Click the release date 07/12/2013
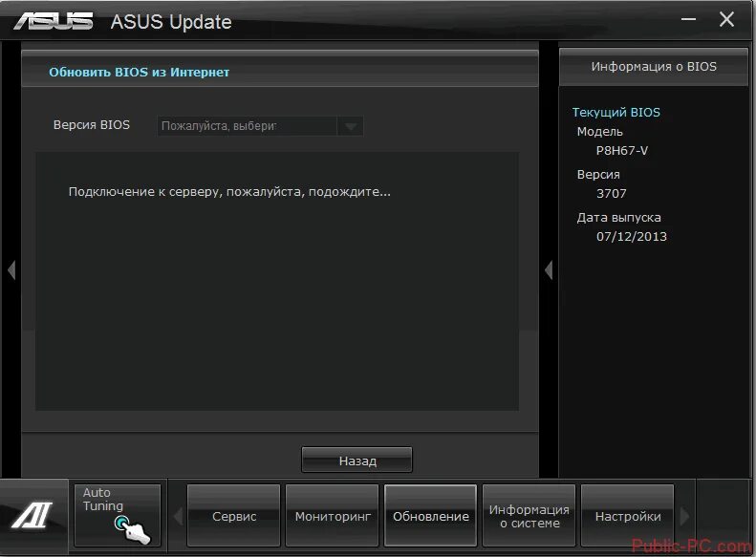Image resolution: width=756 pixels, height=557 pixels. tap(632, 236)
